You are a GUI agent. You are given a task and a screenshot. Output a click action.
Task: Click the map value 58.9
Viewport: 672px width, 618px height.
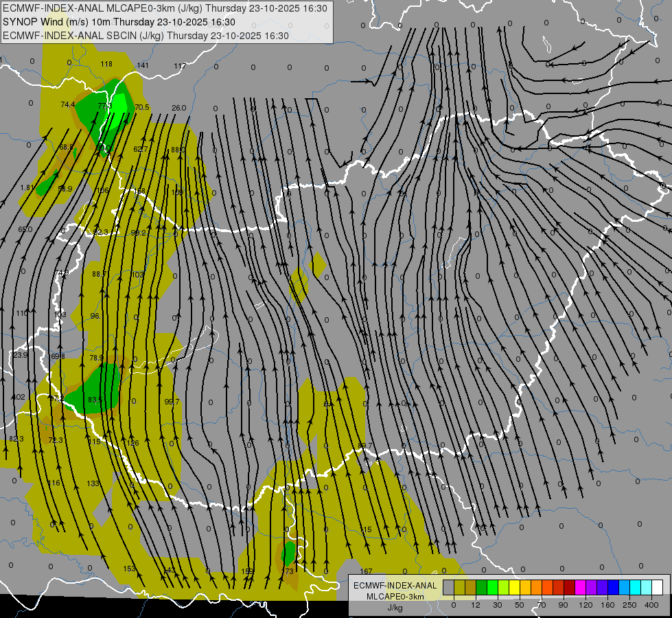tap(65, 189)
